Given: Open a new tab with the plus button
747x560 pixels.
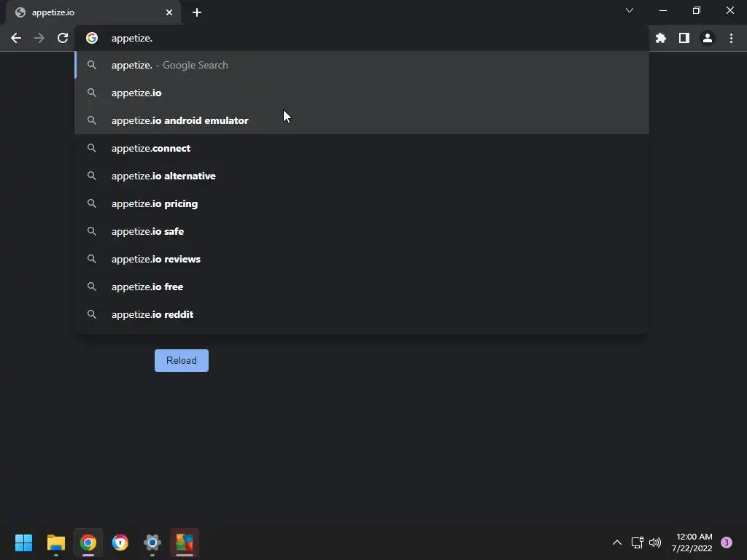Looking at the screenshot, I should (x=197, y=12).
